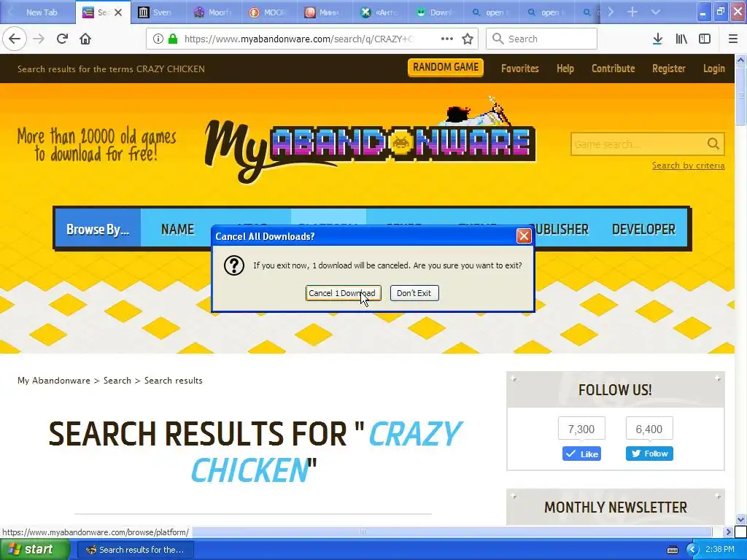Image resolution: width=747 pixels, height=560 pixels.
Task: Click the forward navigation arrow
Action: point(39,39)
